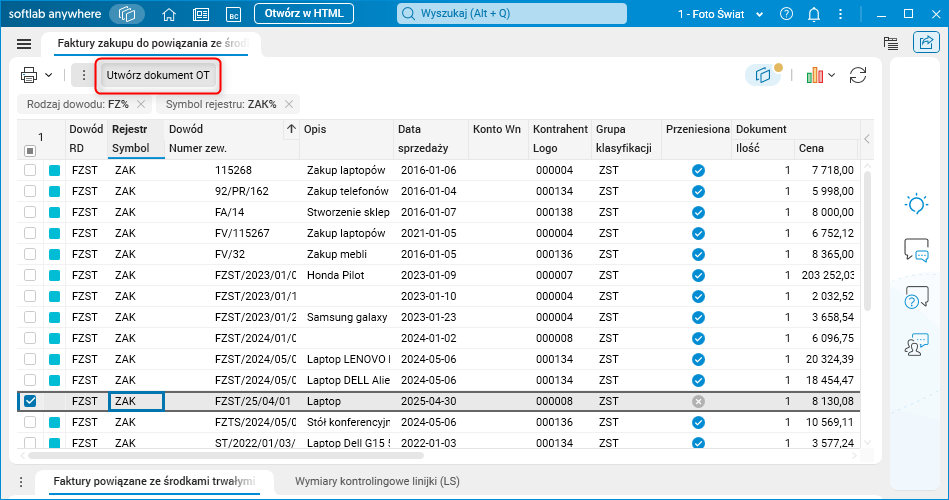
Task: Uncheck the FZST/25/04/01 Laptop row
Action: click(x=30, y=401)
